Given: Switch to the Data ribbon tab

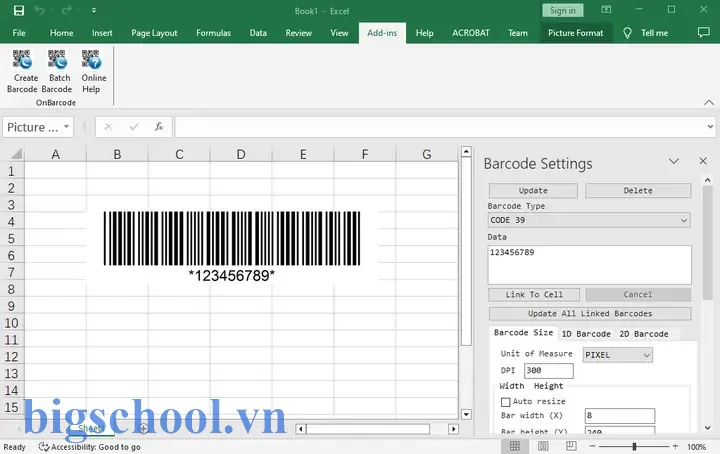Looking at the screenshot, I should point(258,33).
